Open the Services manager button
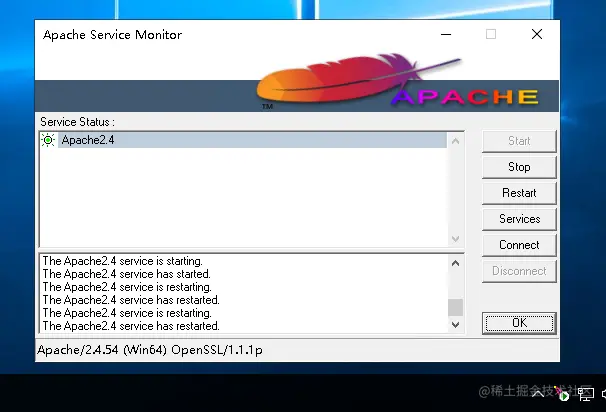 click(x=519, y=219)
